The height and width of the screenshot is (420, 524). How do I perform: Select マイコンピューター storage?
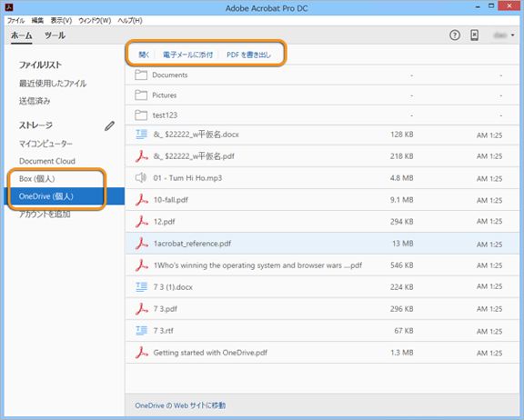[45, 144]
